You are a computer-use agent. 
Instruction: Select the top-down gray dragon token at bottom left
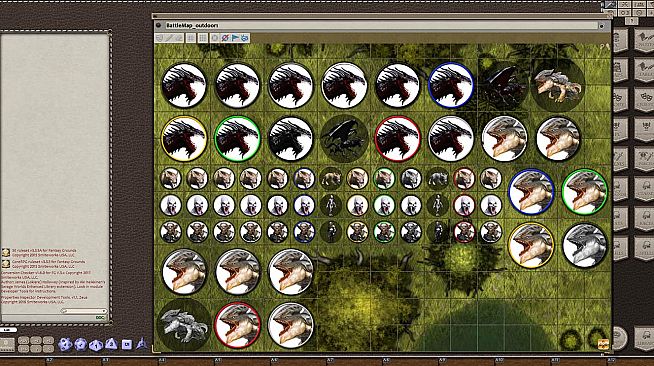(184, 325)
